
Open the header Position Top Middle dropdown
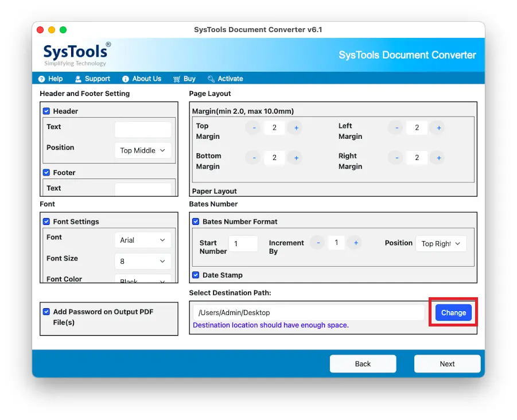click(143, 150)
